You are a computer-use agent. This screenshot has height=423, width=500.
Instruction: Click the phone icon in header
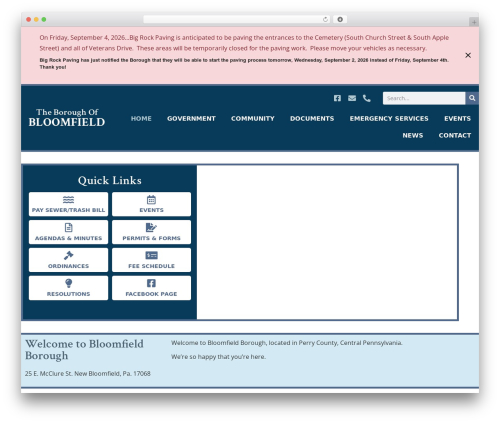(367, 98)
